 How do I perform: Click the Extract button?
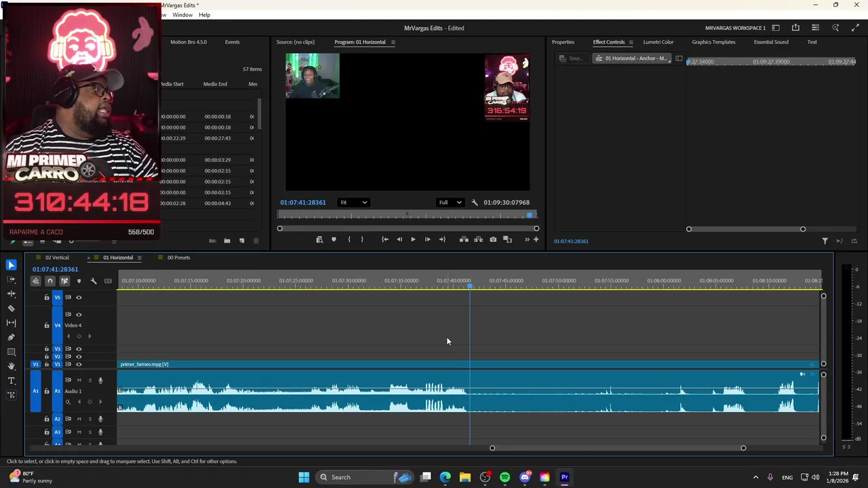coord(478,239)
